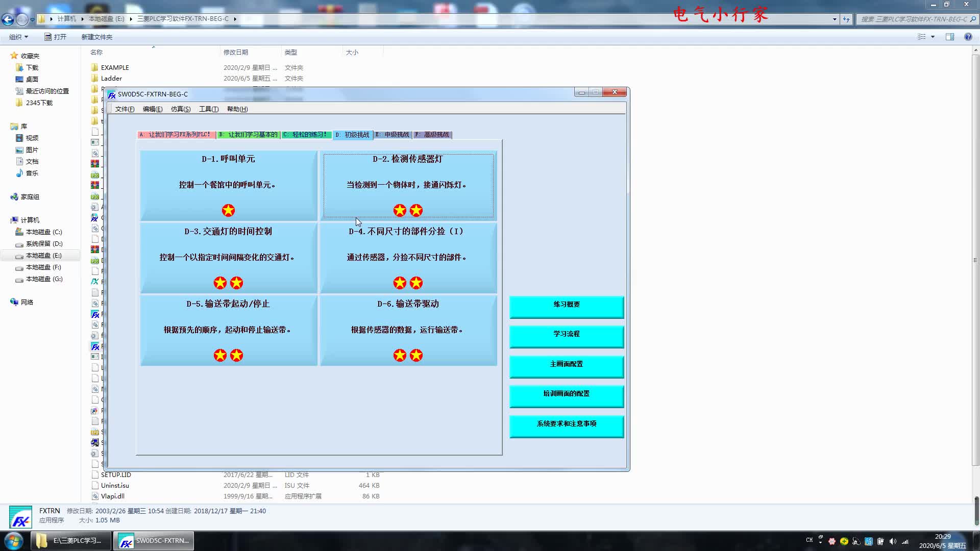Expand breadcrumb arrow after FX-TRN-BEG-C folder
The height and width of the screenshot is (551, 980).
(x=235, y=19)
